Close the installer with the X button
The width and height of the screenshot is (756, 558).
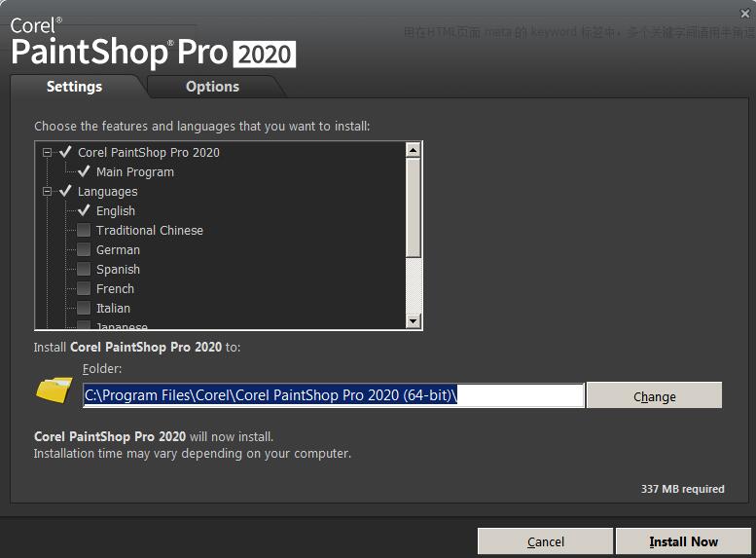click(745, 14)
